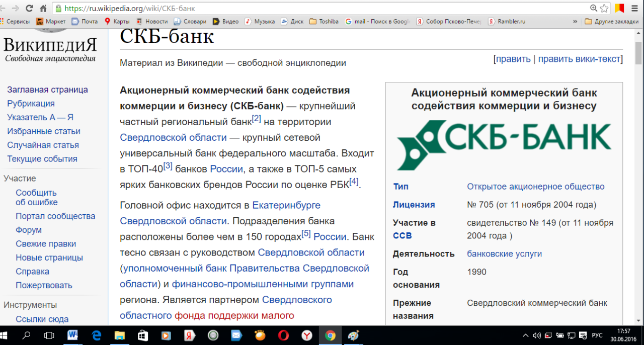Open Указатель А — Я link
Image resolution: width=644 pixels, height=345 pixels.
[x=40, y=117]
